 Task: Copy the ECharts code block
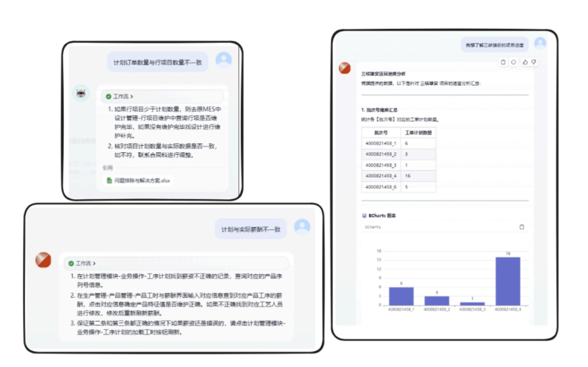click(x=522, y=227)
